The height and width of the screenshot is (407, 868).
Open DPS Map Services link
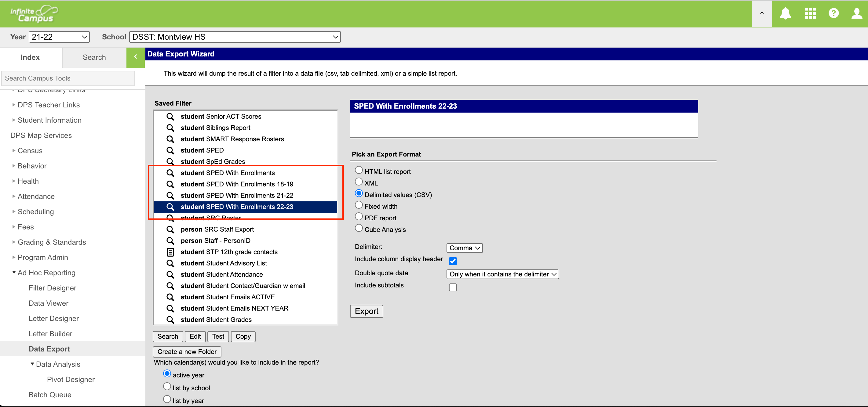click(41, 135)
